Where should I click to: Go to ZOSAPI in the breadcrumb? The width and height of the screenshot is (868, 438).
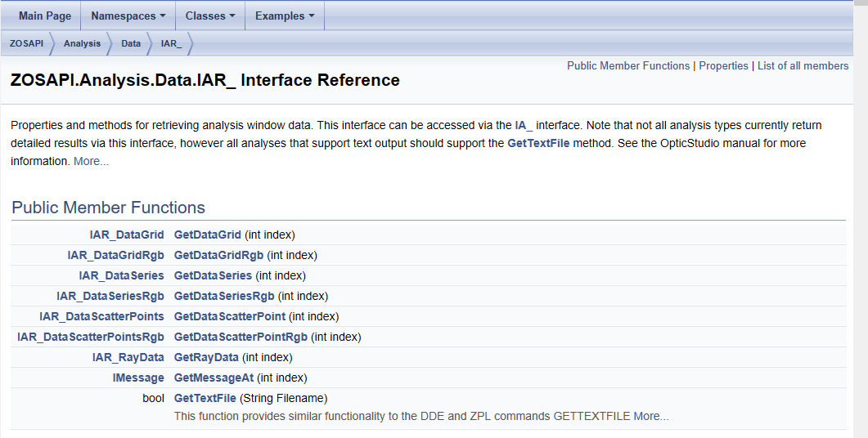[x=26, y=43]
